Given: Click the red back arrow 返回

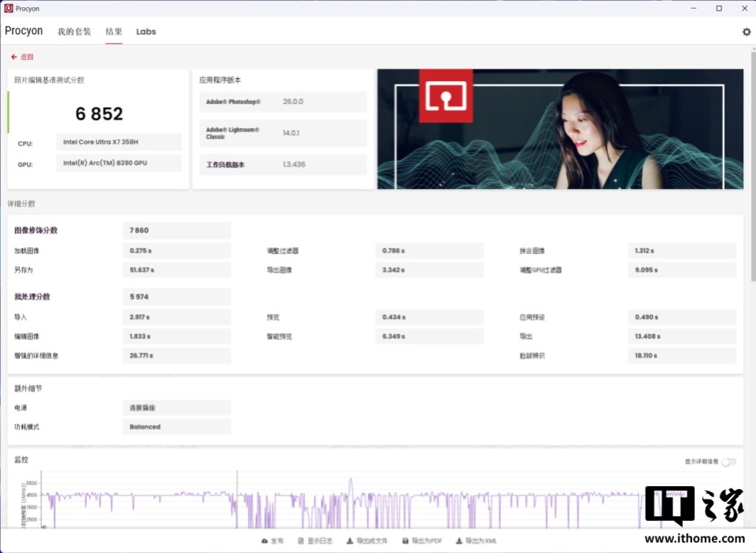Looking at the screenshot, I should tap(14, 57).
